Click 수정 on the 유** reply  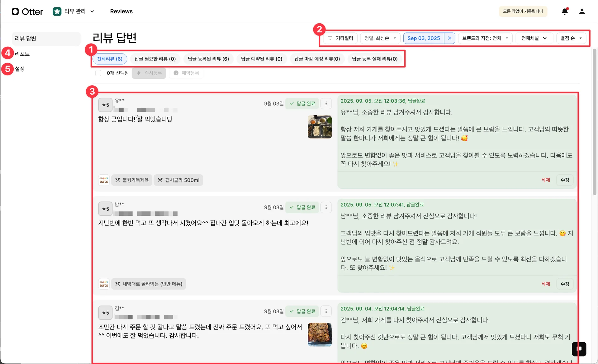click(x=565, y=180)
